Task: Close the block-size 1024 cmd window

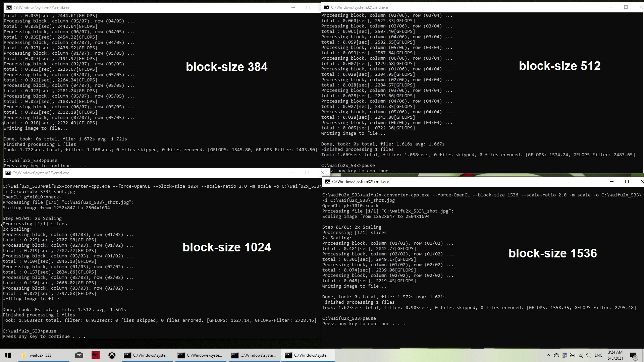Action: (x=323, y=173)
